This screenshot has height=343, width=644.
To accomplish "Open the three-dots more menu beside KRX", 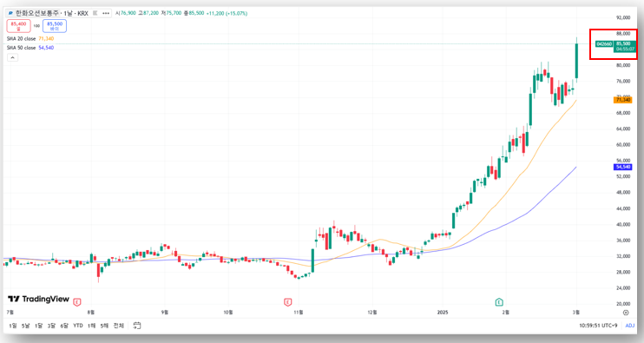I will point(106,13).
